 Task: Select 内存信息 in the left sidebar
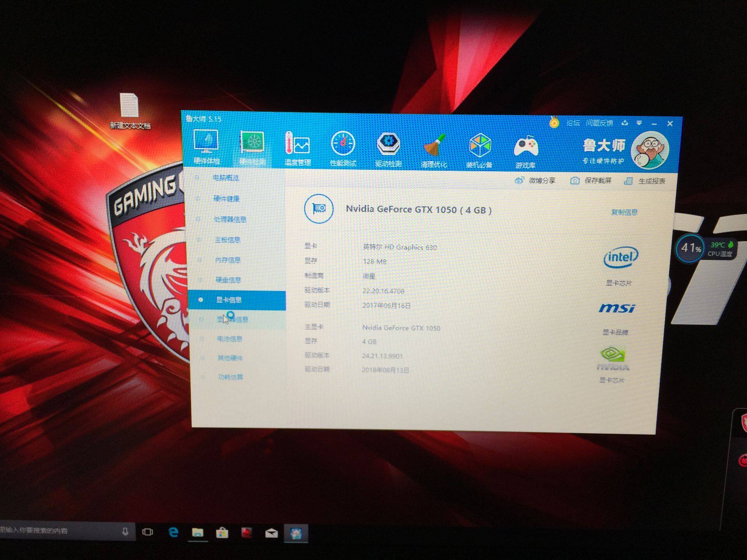point(228,260)
